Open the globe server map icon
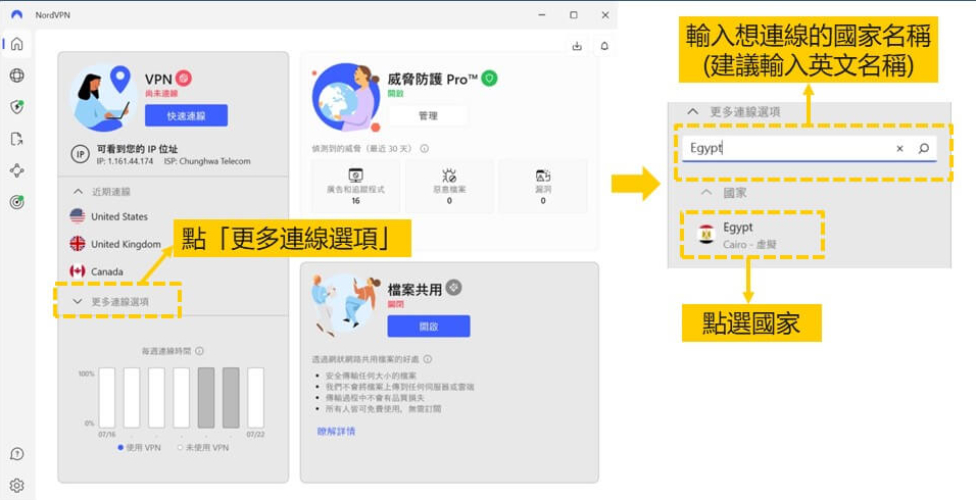The image size is (976, 500). (x=16, y=76)
